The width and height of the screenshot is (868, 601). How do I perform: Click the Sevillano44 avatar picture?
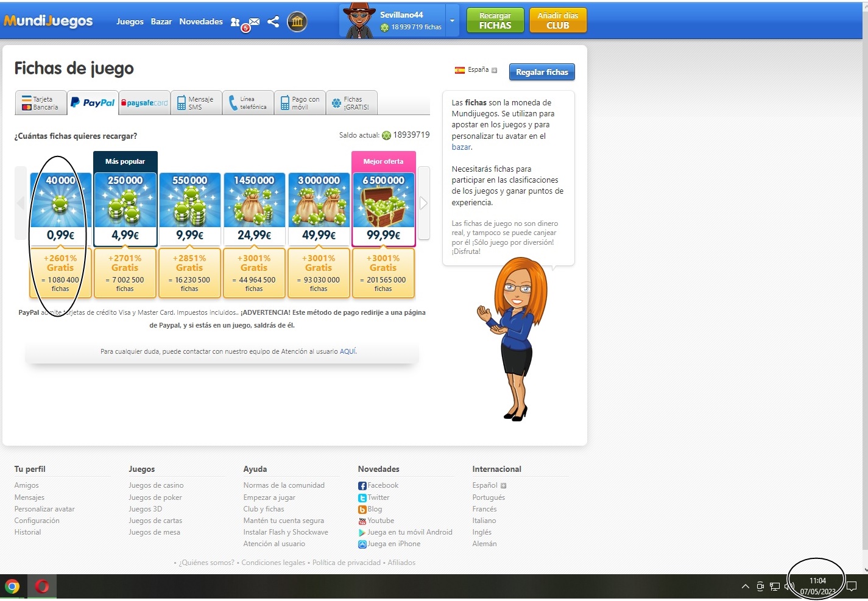point(359,21)
